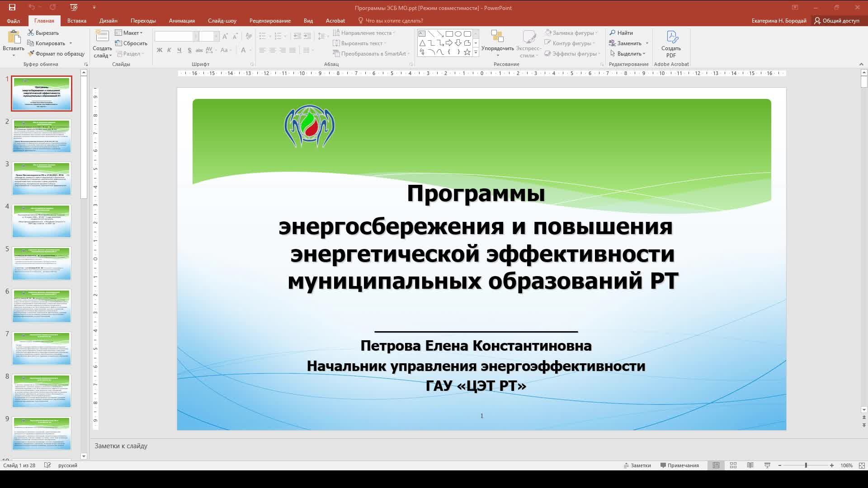Toggle the Comments (Примечания) pane
The image size is (868, 488).
click(679, 465)
